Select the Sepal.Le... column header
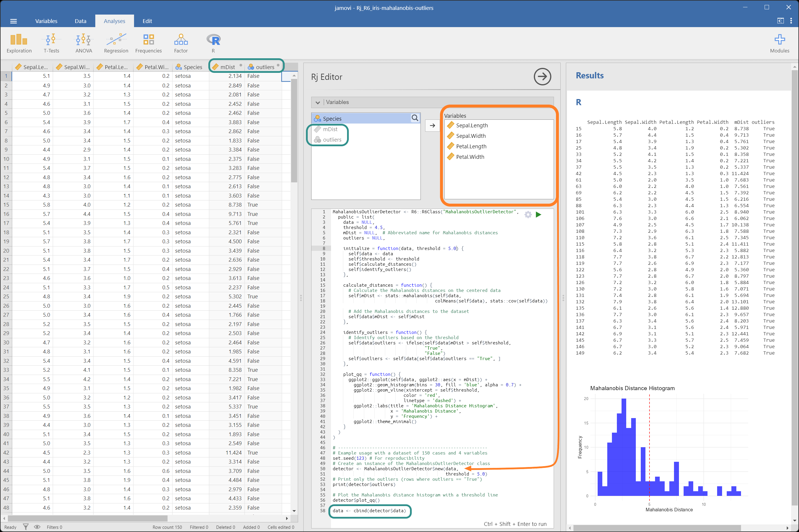The height and width of the screenshot is (532, 799). pyautogui.click(x=33, y=67)
